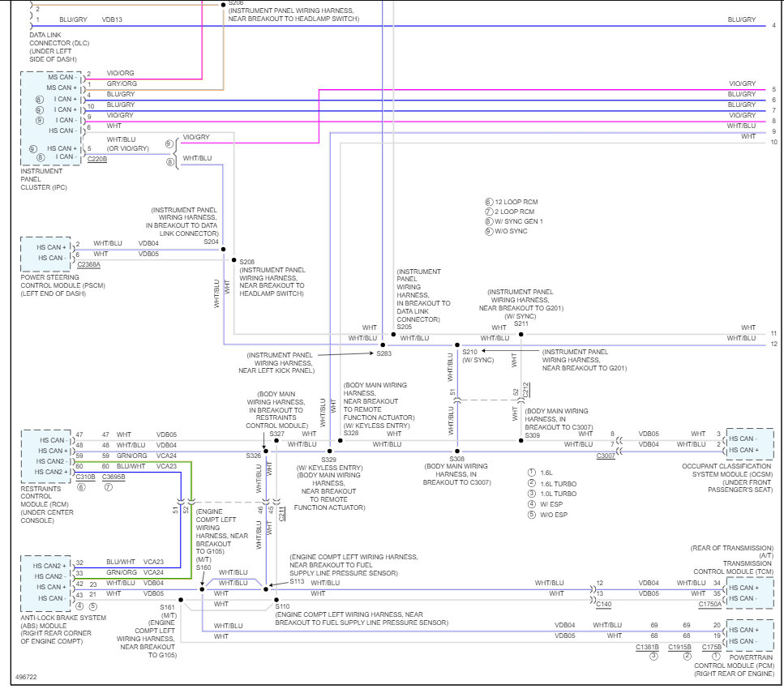The width and height of the screenshot is (784, 689).
Task: Select splice label S205
Action: [x=405, y=327]
